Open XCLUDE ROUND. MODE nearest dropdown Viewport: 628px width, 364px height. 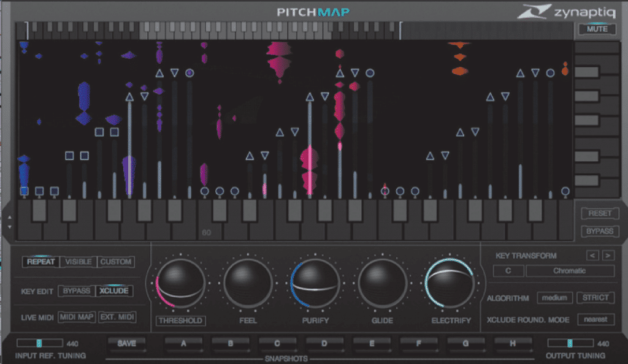[595, 319]
